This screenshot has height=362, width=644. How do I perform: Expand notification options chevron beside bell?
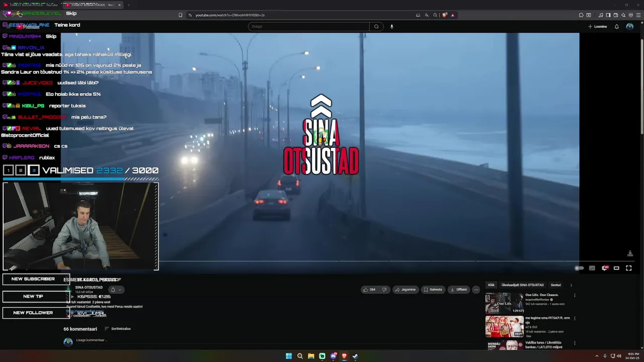(120, 290)
